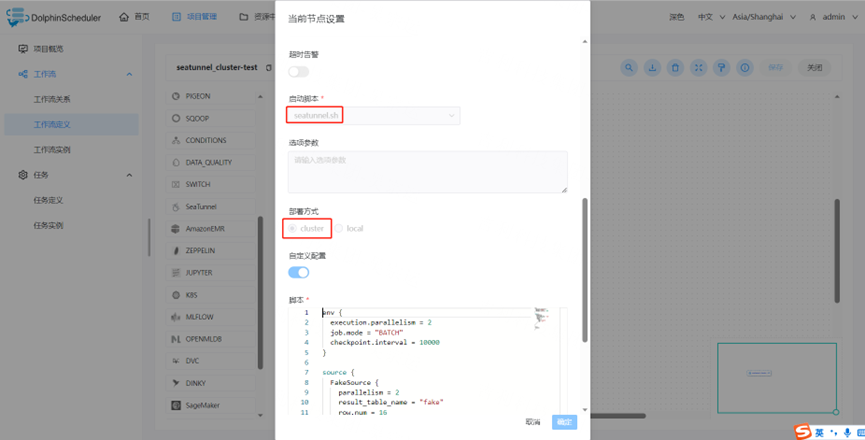Open 工作流定义 in sidebar
Screen dimensions: 865x440
click(71, 125)
